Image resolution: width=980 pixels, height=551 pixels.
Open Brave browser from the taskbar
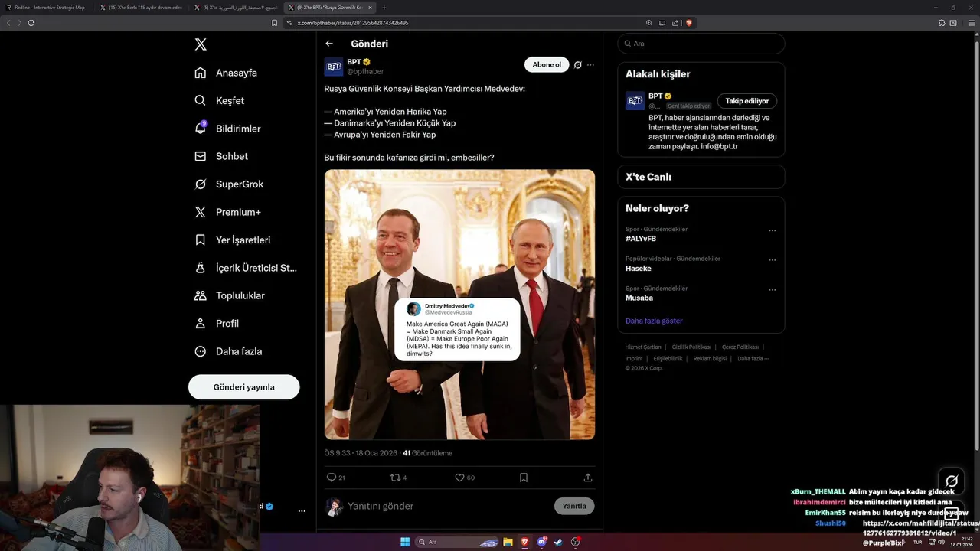pos(524,542)
